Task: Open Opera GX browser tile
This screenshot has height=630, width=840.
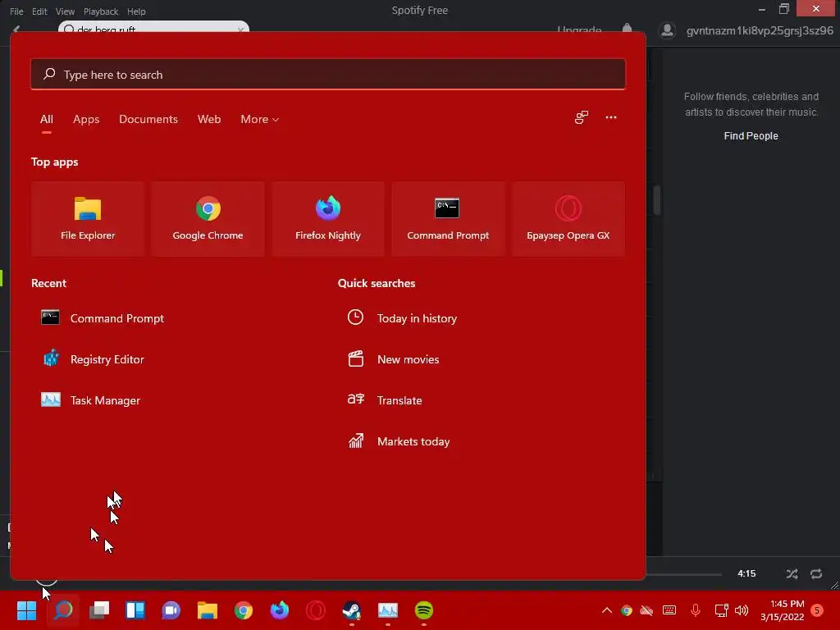Action: pos(568,218)
